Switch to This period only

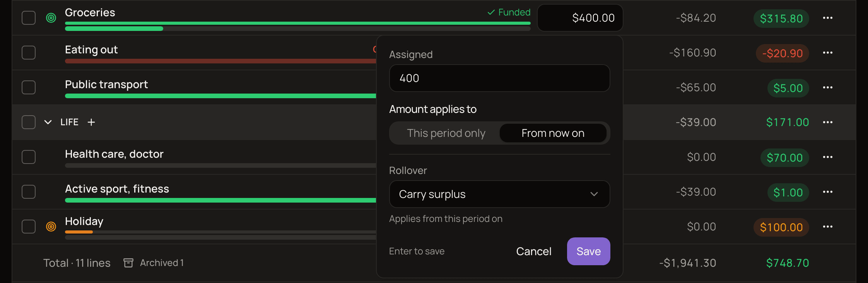pos(446,133)
